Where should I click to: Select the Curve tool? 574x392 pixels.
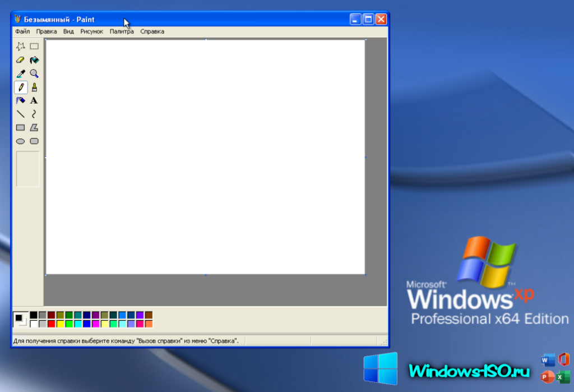[34, 114]
